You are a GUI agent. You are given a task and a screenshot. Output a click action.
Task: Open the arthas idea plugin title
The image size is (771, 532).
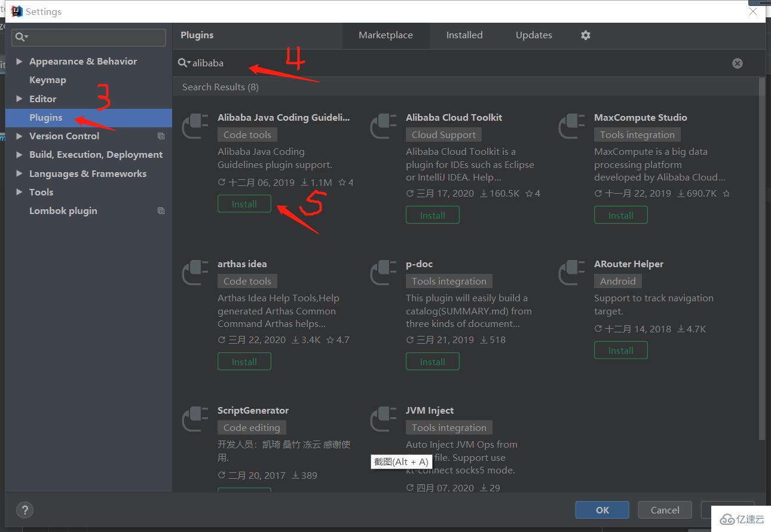click(x=242, y=264)
